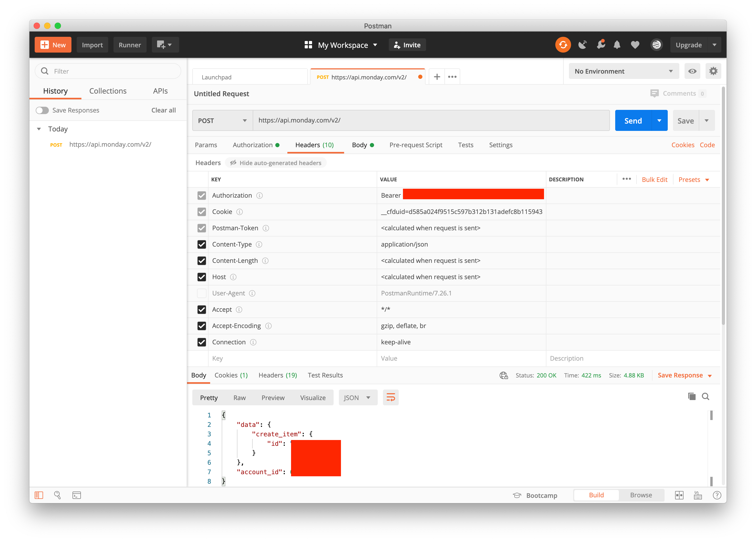This screenshot has width=756, height=542.
Task: Click the sync status icon
Action: pos(563,45)
